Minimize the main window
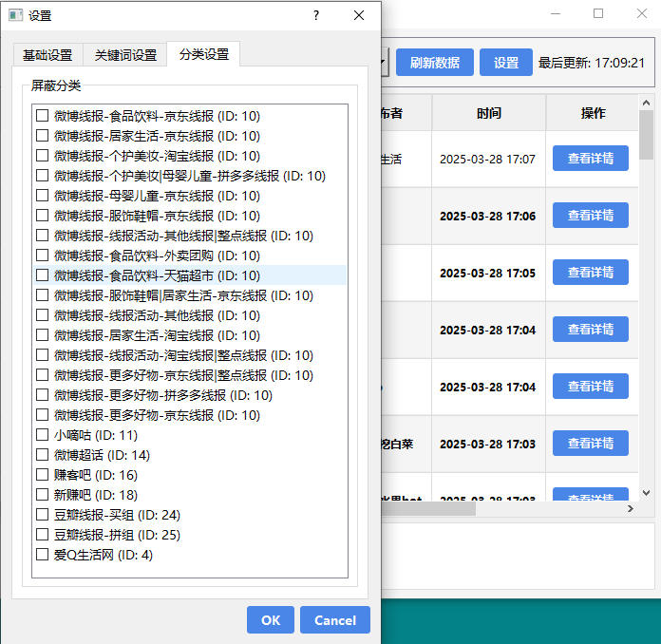 point(556,14)
